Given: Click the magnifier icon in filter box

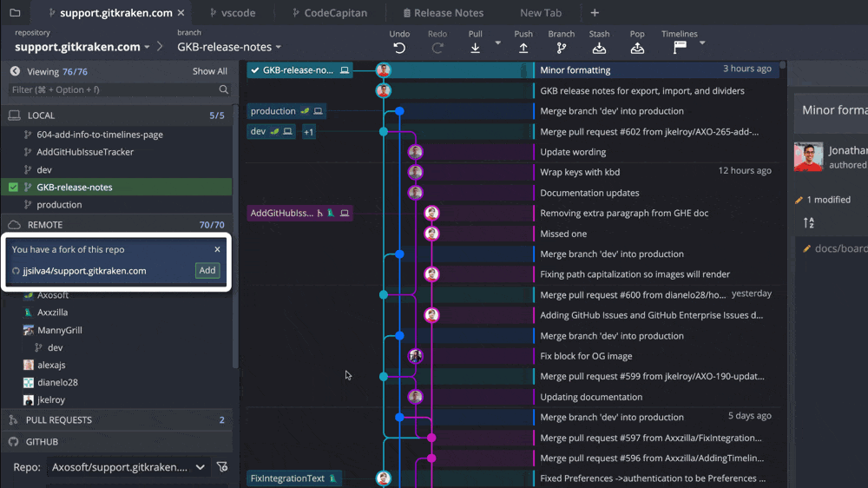Looking at the screenshot, I should click(223, 89).
